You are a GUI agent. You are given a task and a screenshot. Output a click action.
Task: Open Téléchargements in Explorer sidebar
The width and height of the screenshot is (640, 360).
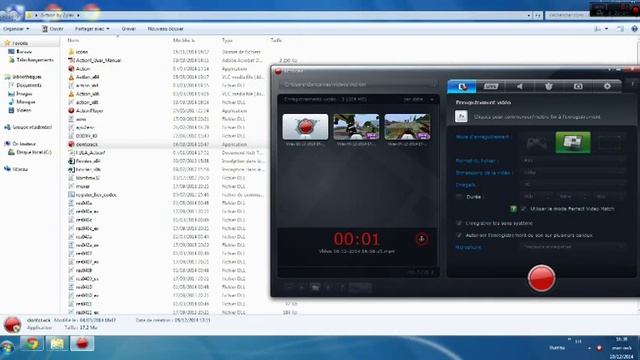click(x=31, y=60)
